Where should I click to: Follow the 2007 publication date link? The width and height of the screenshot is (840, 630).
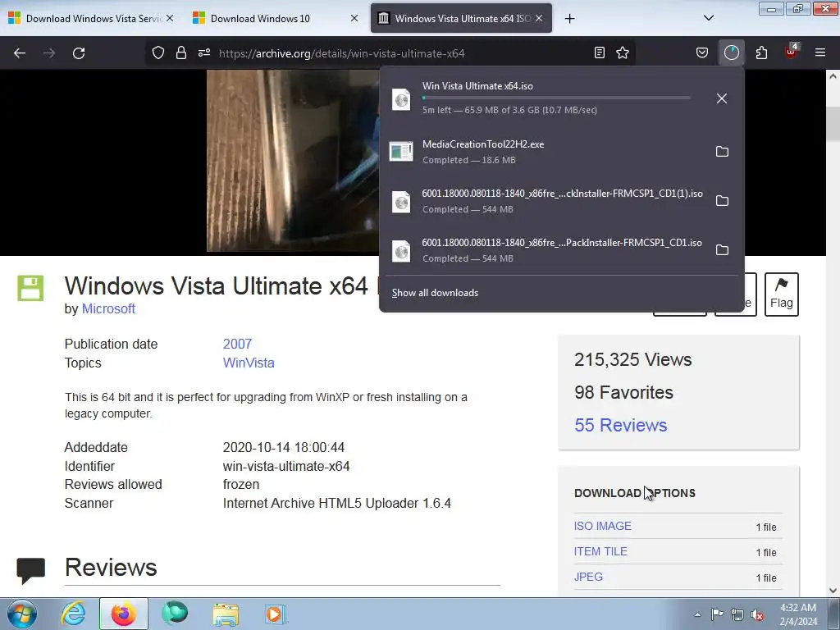click(237, 344)
